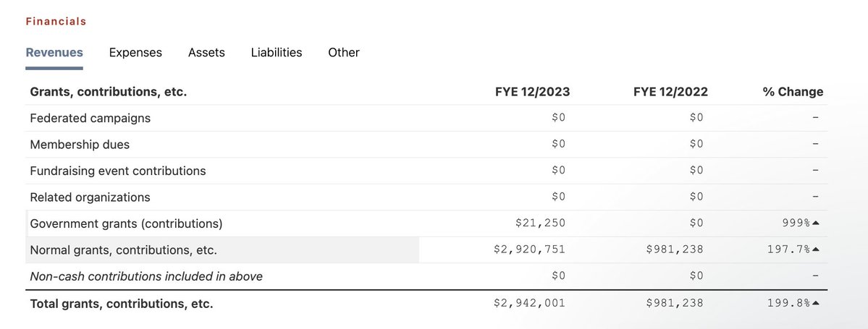The width and height of the screenshot is (868, 329).
Task: Select Non-cash contributions included in above
Action: pyautogui.click(x=146, y=276)
